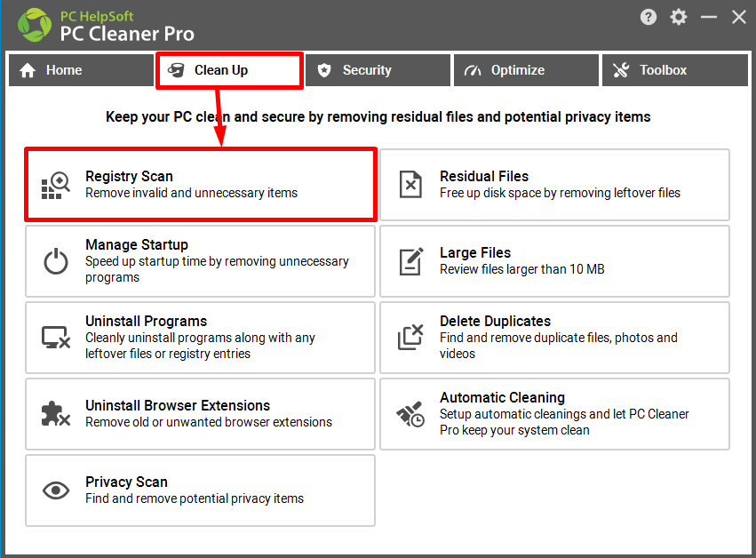This screenshot has height=558, width=756.
Task: Click the home house icon
Action: [x=28, y=70]
